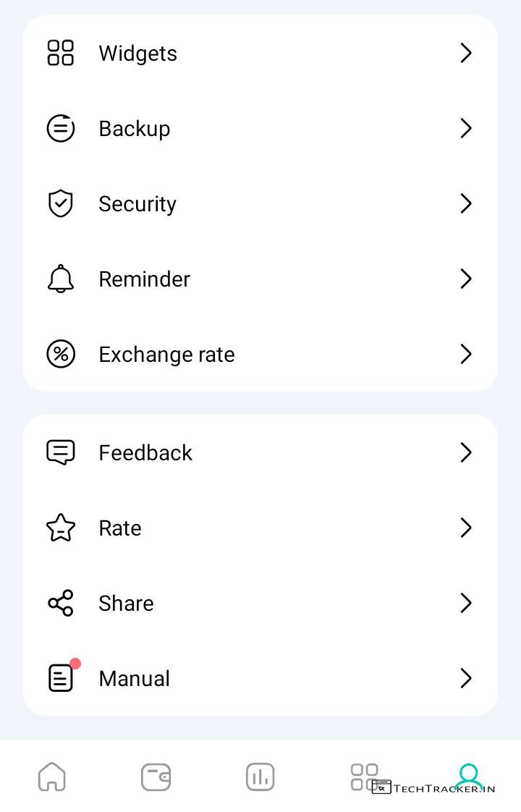Viewport: 521px width, 812px height.
Task: Tap the Reminder bell icon
Action: click(x=61, y=279)
